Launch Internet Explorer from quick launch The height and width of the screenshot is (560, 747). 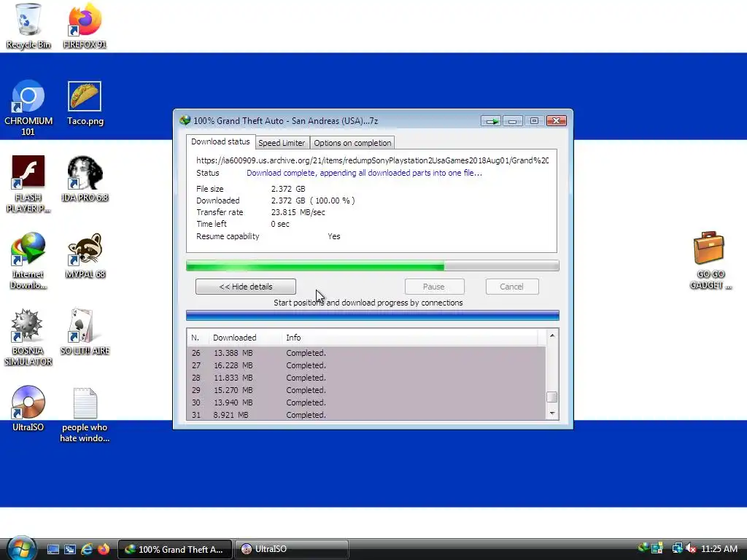(x=86, y=549)
